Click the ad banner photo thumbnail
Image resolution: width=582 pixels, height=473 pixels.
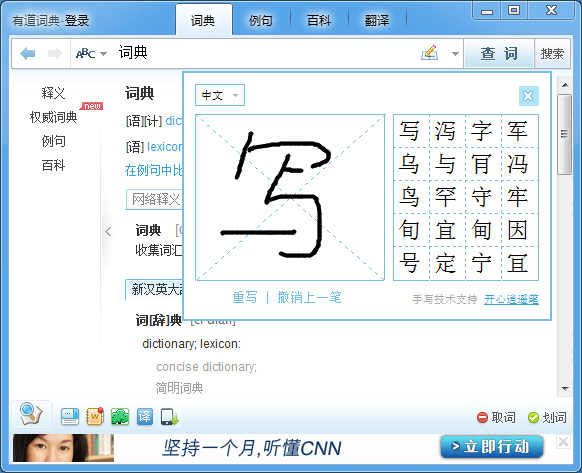(63, 448)
